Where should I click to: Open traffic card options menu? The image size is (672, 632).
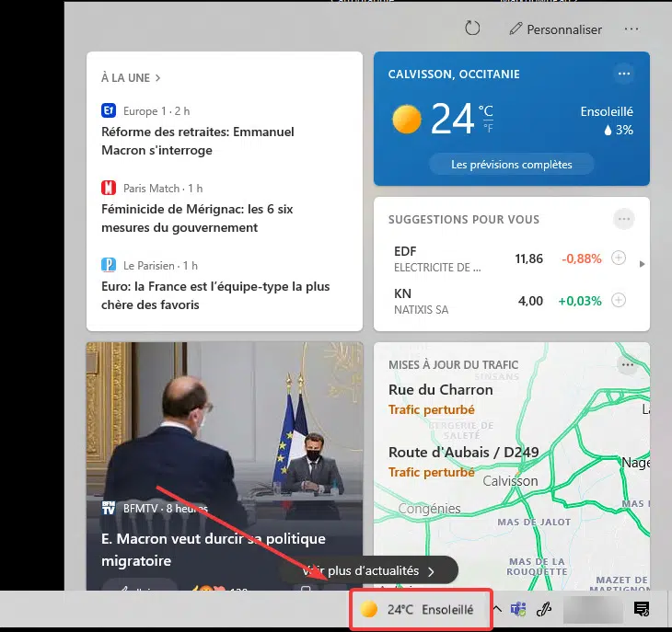627,365
